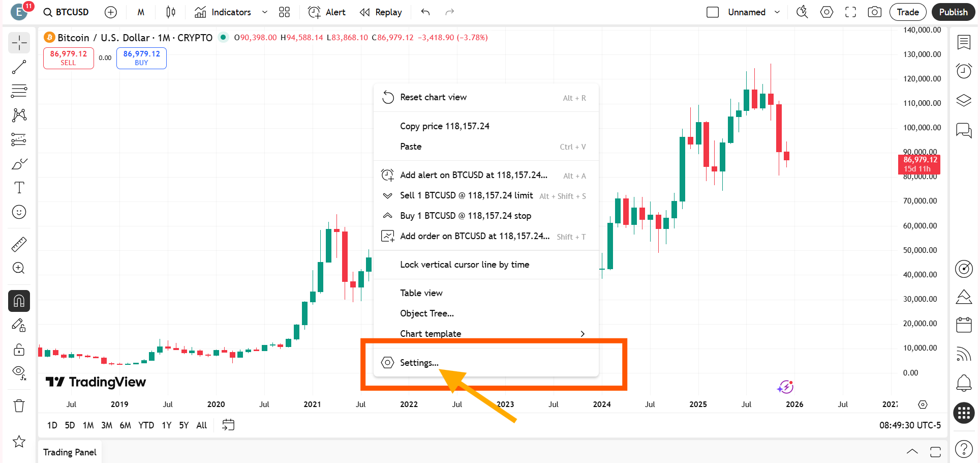Image resolution: width=980 pixels, height=463 pixels.
Task: Toggle Hide all drawings
Action: (19, 371)
